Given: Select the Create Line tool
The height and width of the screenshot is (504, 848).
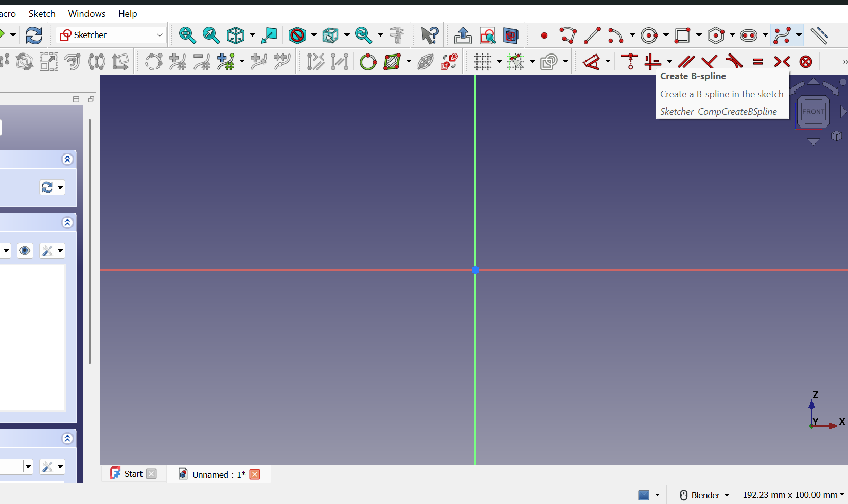Looking at the screenshot, I should coord(592,35).
